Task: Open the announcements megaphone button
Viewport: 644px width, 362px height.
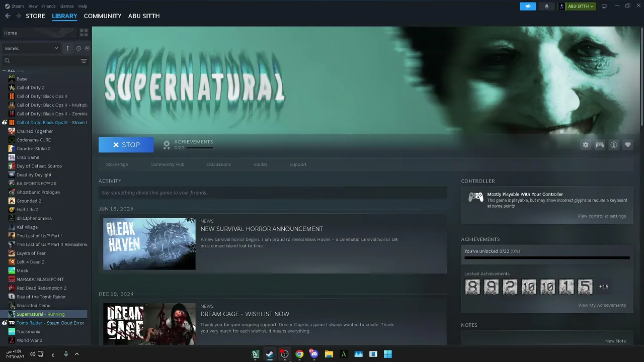Action: (528, 6)
